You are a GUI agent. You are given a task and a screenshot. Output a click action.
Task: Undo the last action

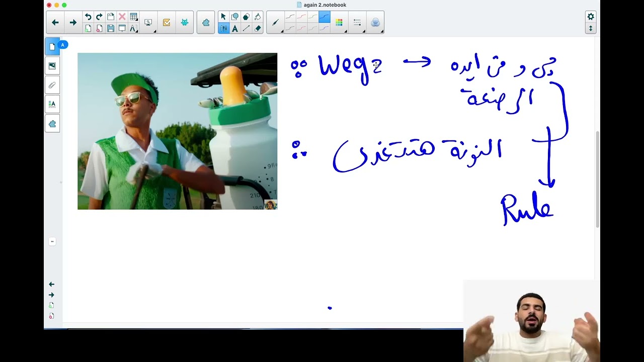point(88,17)
